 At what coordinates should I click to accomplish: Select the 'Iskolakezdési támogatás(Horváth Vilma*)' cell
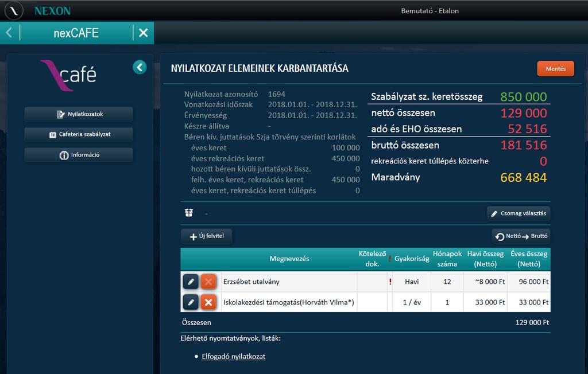tap(288, 302)
